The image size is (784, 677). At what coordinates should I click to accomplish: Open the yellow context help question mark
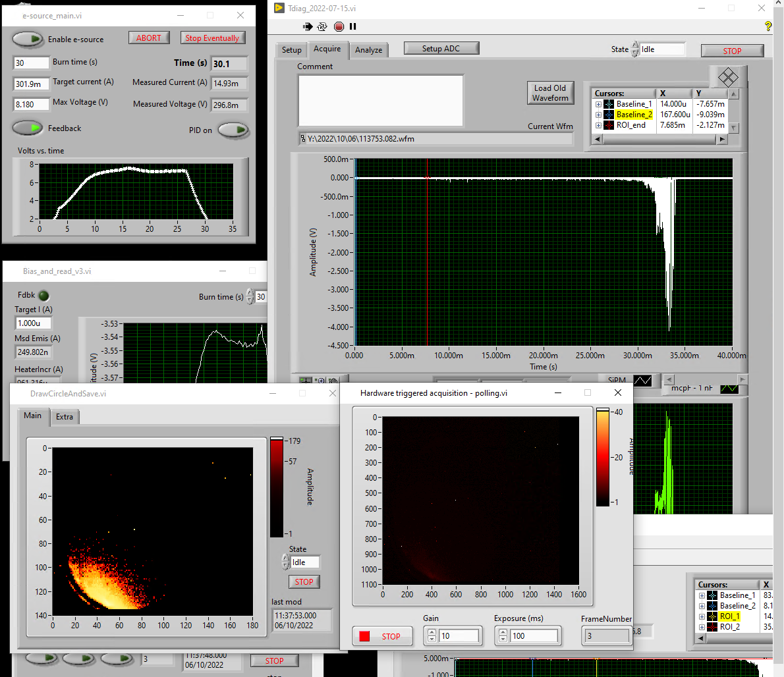pos(768,26)
